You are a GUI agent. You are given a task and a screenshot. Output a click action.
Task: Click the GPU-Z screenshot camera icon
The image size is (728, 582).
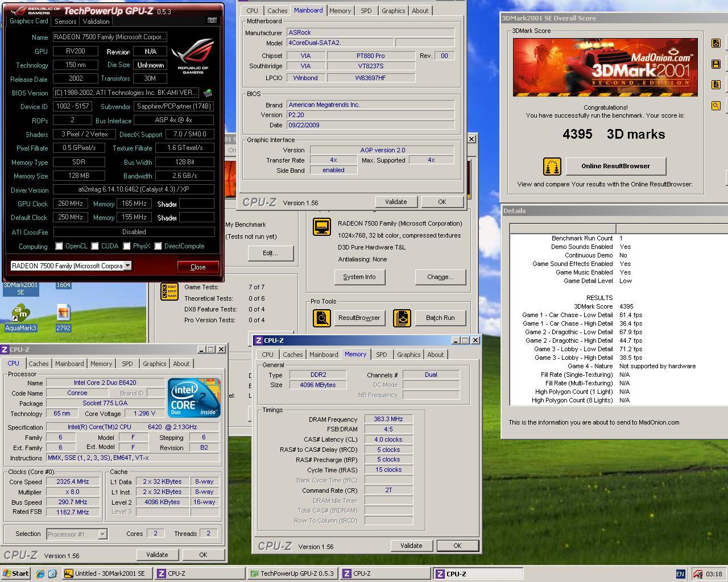212,20
